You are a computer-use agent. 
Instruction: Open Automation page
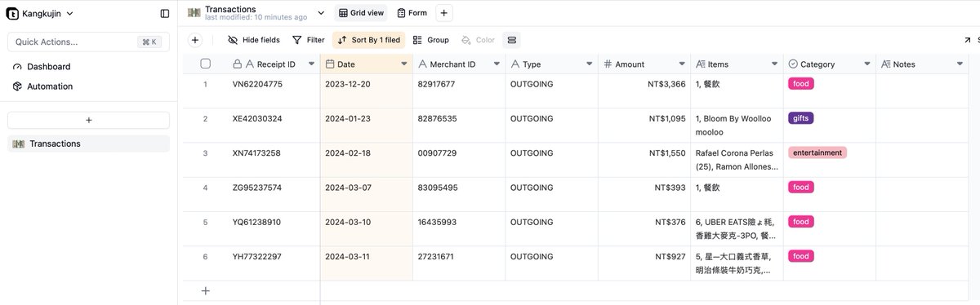(50, 86)
